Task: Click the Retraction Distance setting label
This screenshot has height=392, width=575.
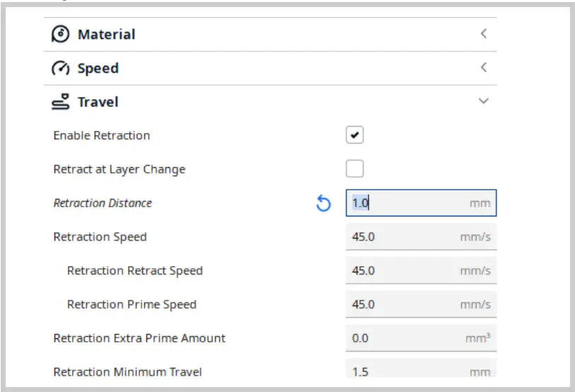Action: point(103,203)
